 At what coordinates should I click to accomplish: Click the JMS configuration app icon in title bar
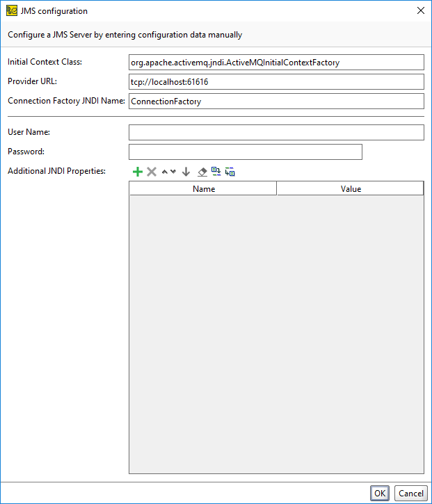[12, 10]
